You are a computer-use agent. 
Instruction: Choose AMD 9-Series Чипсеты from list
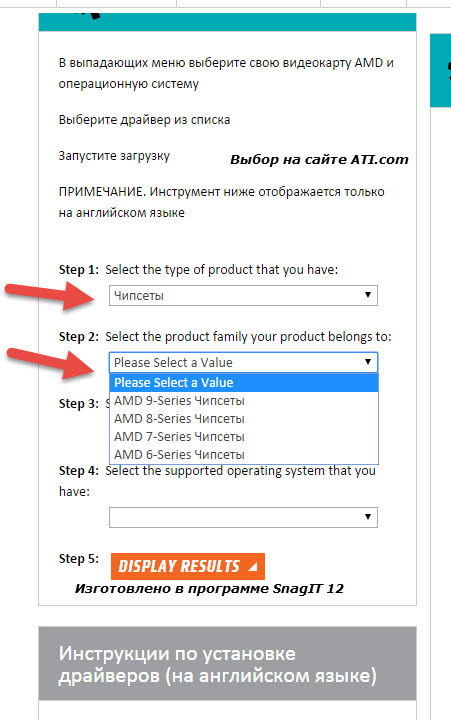[243, 400]
